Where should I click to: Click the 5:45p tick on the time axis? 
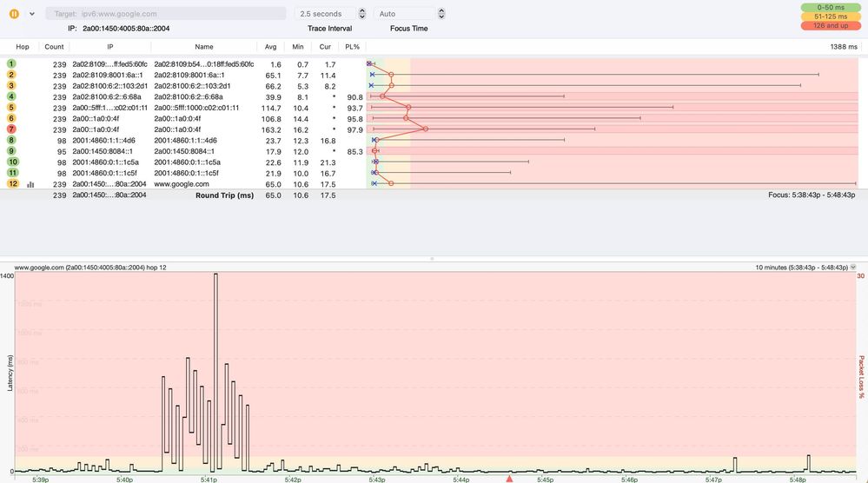click(545, 480)
